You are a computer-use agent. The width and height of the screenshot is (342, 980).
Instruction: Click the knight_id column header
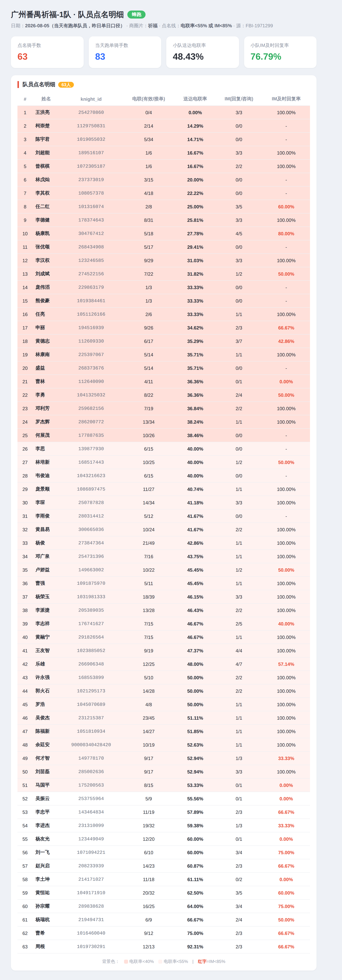click(x=91, y=99)
